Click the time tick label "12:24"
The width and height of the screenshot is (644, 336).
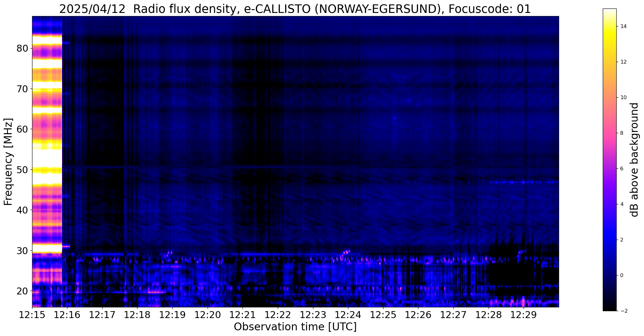pyautogui.click(x=348, y=315)
